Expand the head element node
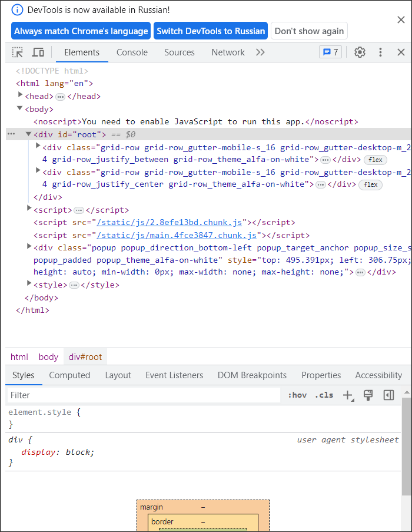This screenshot has width=412, height=532. pyautogui.click(x=20, y=95)
